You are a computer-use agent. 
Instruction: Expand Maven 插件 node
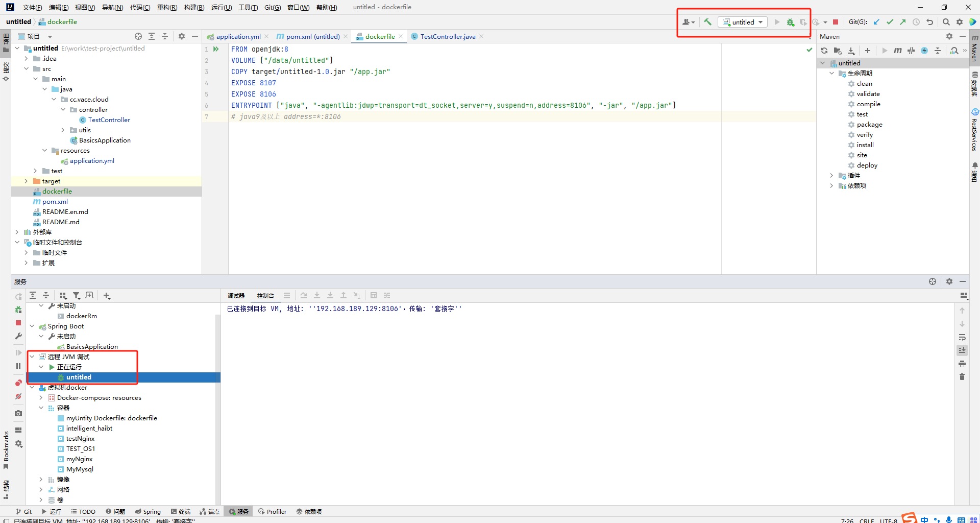[831, 176]
